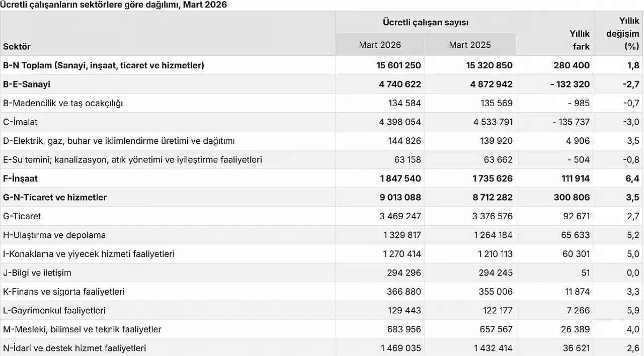Viewport: 644px width, 356px height.
Task: Click the C-İmalat row label
Action: pos(20,122)
